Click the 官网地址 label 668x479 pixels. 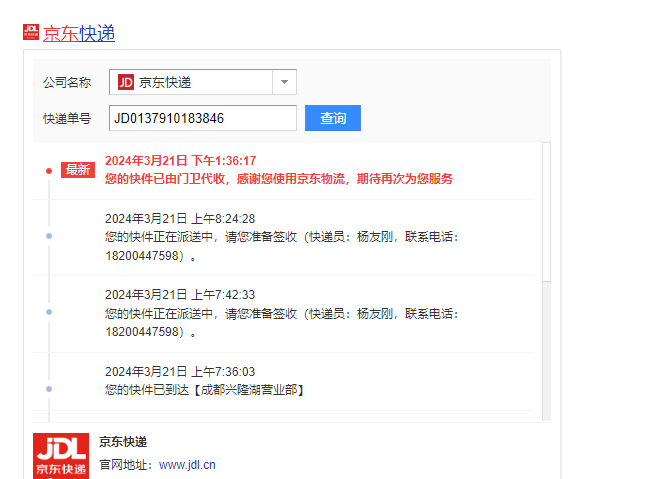coord(126,465)
